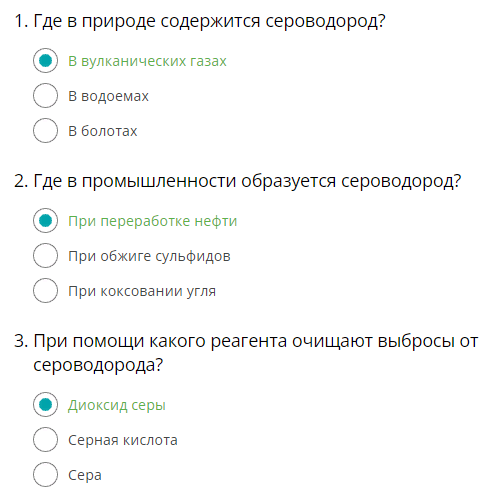This screenshot has width=493, height=493.
Task: Select the radio button for В вулканических газах
Action: pyautogui.click(x=45, y=61)
